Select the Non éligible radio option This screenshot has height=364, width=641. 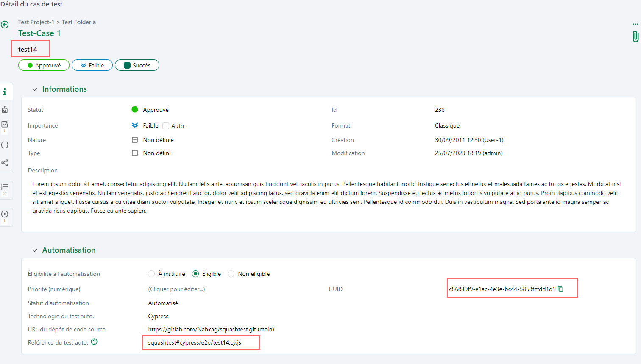tap(231, 274)
